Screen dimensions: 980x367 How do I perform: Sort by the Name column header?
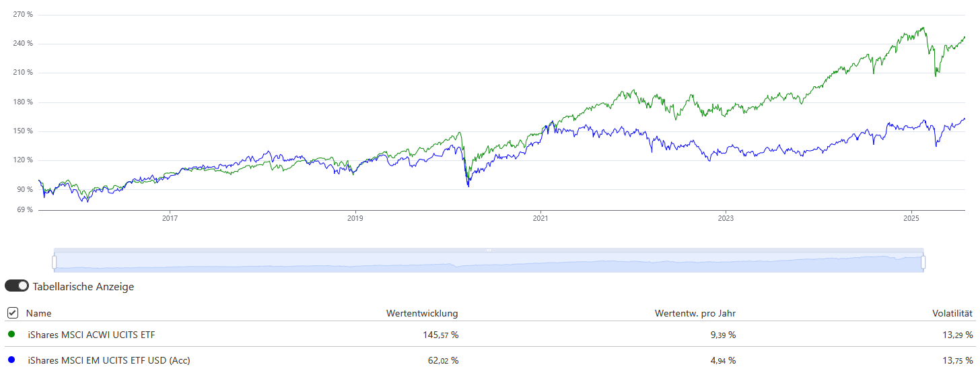point(38,313)
